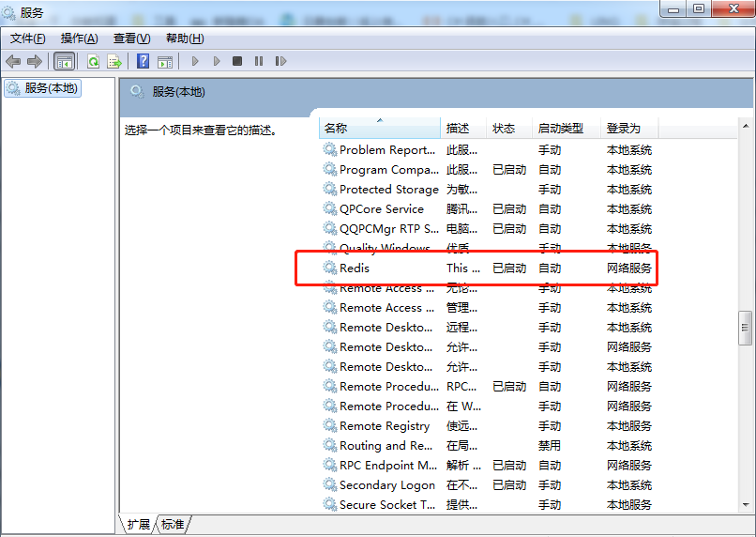Click the gear icon beside RPC Endpoint M...
Viewport: 756px width, 537px height.
pyautogui.click(x=330, y=465)
